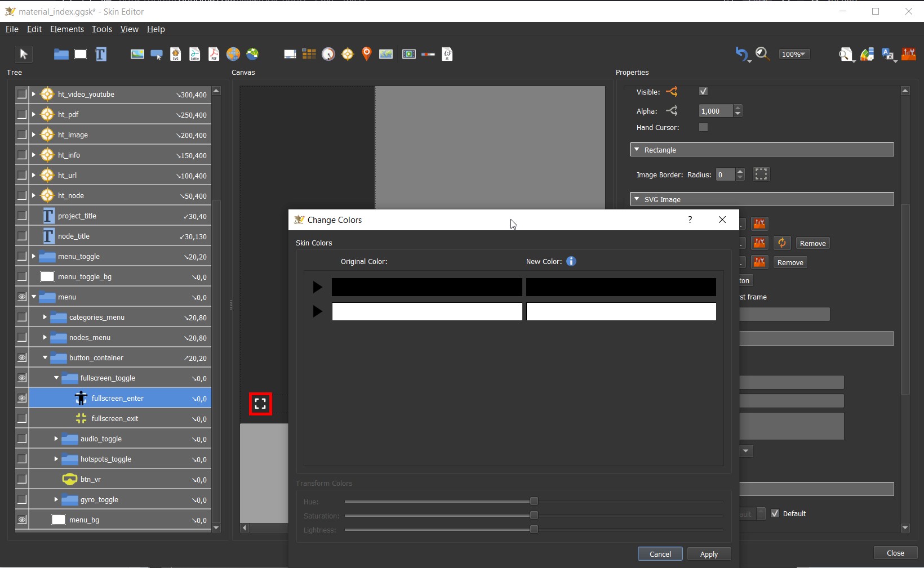
Task: Collapse the Rectangle properties section
Action: (637, 150)
